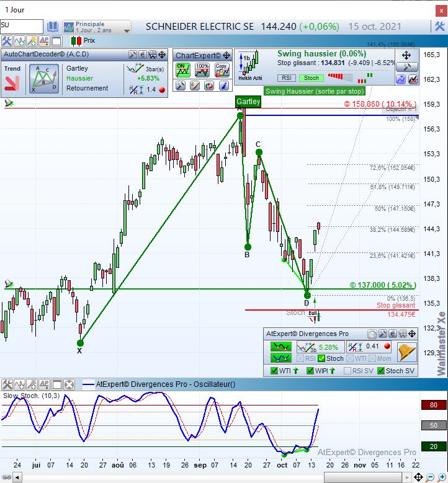Click the 80 level marker on stochastic scale
The width and height of the screenshot is (448, 483).
(x=434, y=405)
